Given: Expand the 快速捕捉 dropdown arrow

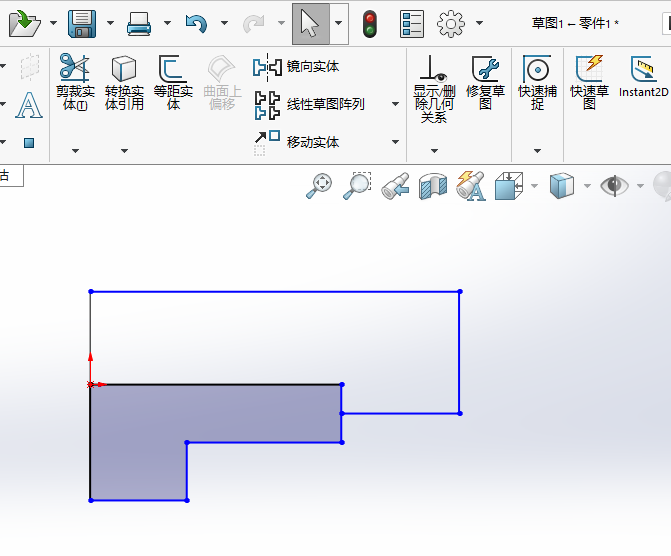Looking at the screenshot, I should [537, 151].
